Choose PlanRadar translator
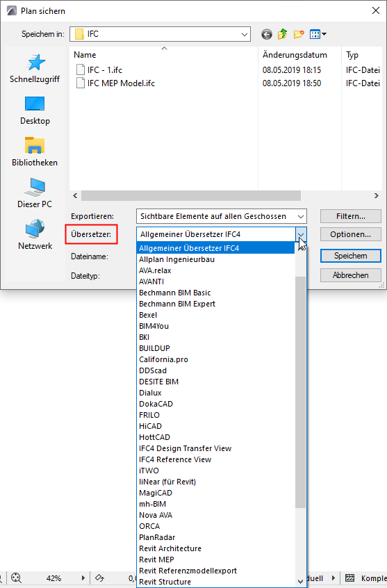This screenshot has height=588, width=387. pyautogui.click(x=216, y=537)
